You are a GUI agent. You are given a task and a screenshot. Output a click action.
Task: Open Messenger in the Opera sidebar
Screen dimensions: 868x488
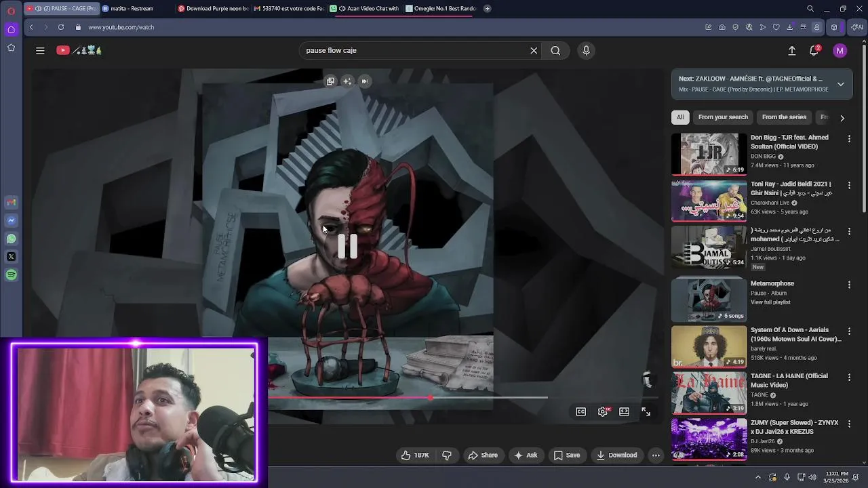(x=11, y=220)
